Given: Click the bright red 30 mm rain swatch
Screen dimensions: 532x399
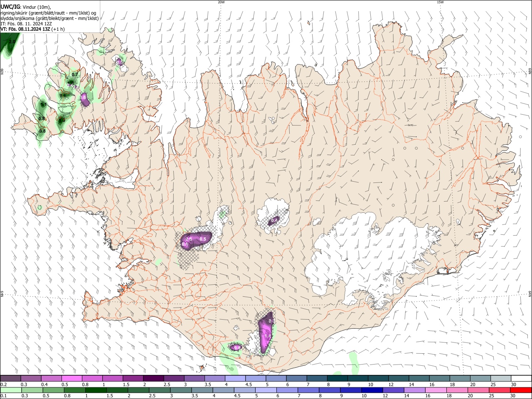Looking at the screenshot, I should 521,390.
